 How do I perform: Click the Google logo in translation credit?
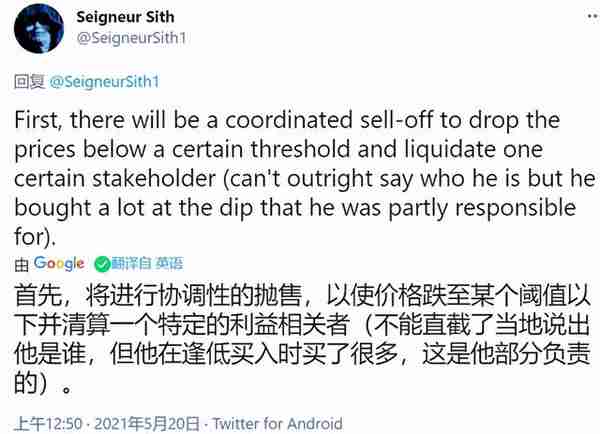point(59,263)
